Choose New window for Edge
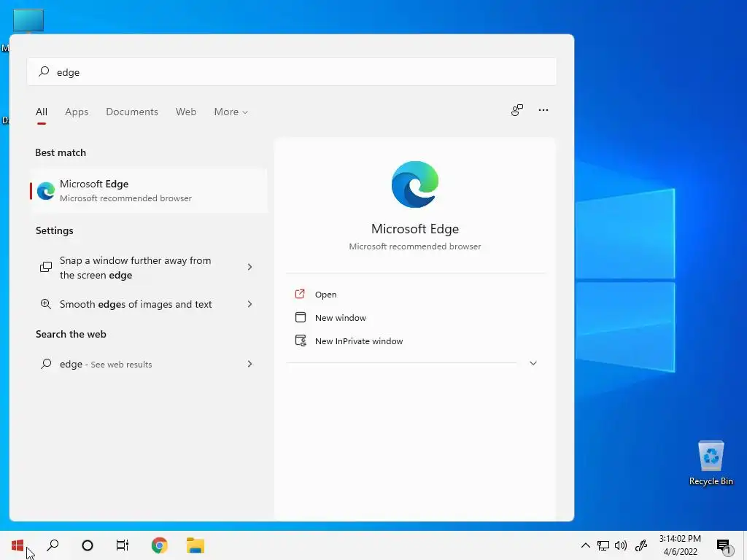Screen dimensions: 747x560 [x=340, y=318]
